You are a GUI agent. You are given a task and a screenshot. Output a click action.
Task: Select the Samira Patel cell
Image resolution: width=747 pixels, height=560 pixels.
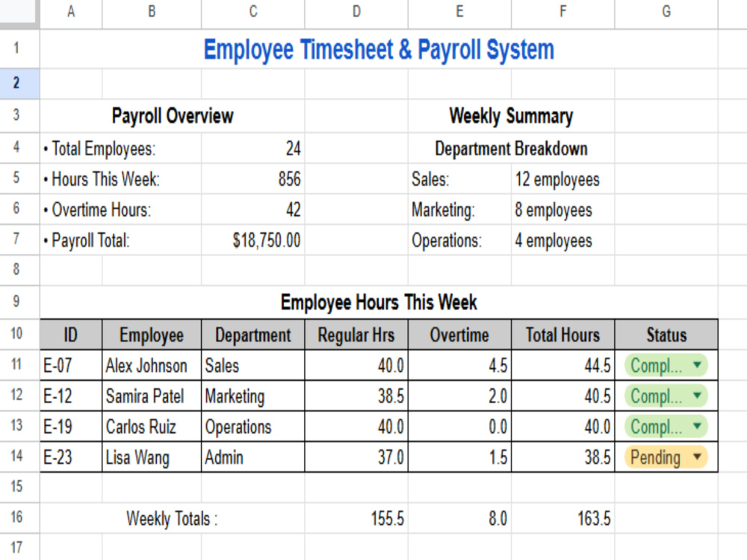(152, 396)
